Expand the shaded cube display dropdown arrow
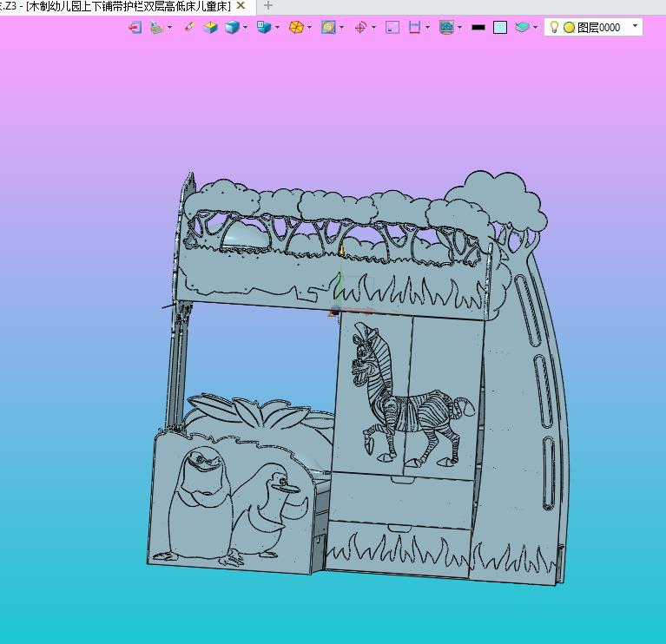Image resolution: width=666 pixels, height=644 pixels. 245,28
